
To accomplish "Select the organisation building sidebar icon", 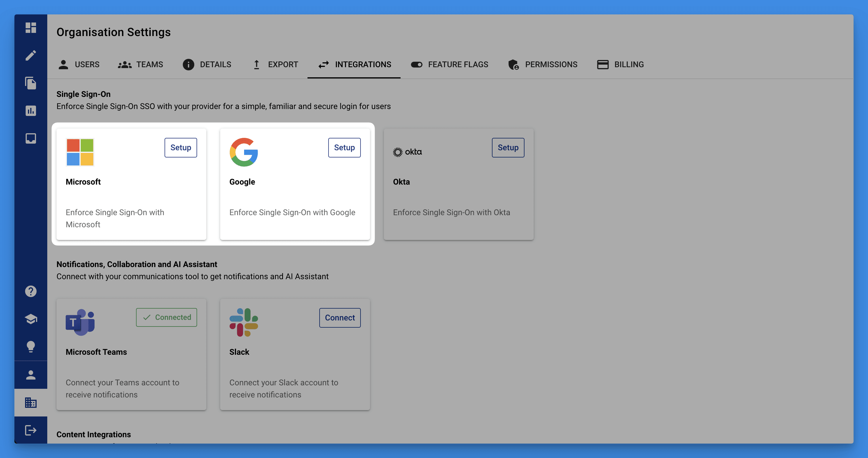I will coord(31,403).
